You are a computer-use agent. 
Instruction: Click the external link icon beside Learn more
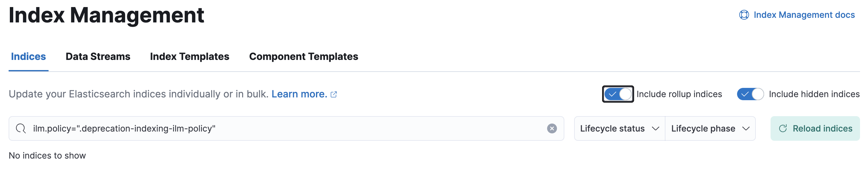coord(333,94)
